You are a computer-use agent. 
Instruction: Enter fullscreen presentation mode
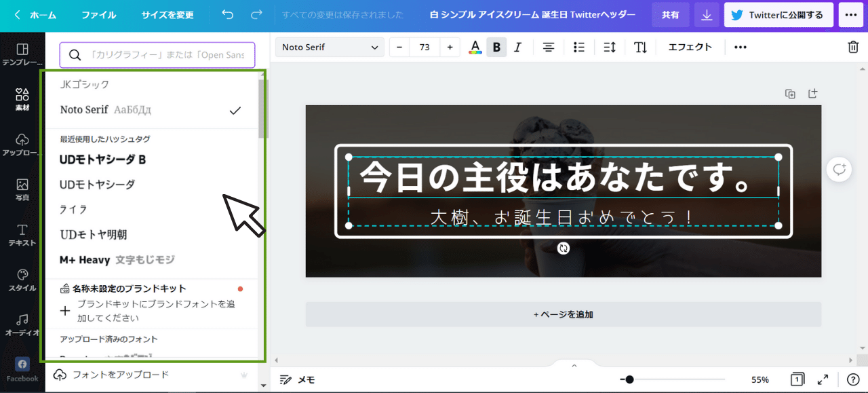[x=823, y=379]
